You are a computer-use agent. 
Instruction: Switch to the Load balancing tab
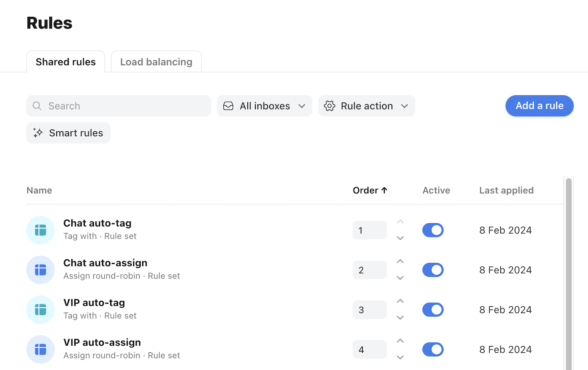pos(156,62)
